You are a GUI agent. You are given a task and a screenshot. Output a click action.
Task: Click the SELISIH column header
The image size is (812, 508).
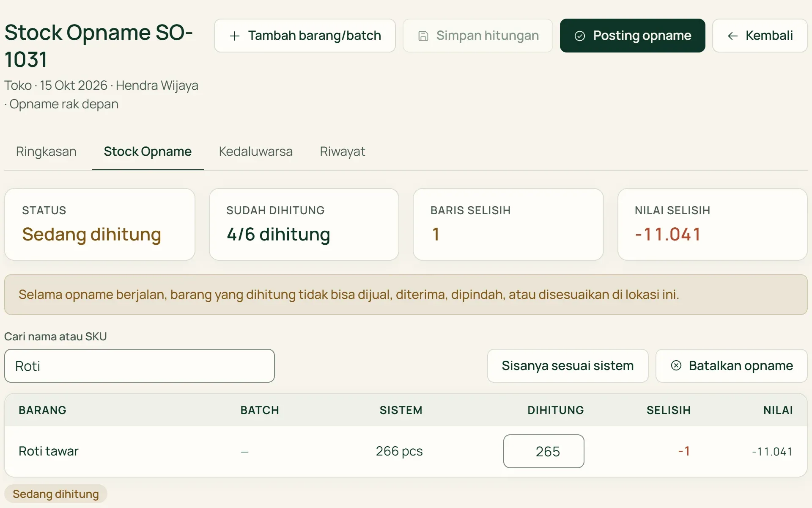point(668,410)
